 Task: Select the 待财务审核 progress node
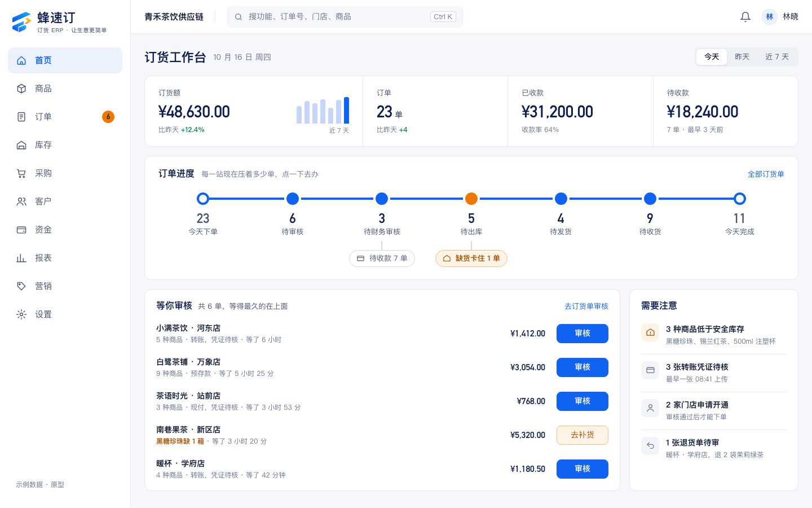382,199
